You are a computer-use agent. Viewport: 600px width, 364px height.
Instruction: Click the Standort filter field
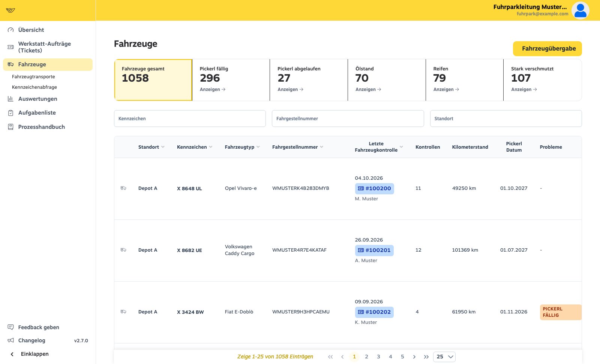coord(506,119)
